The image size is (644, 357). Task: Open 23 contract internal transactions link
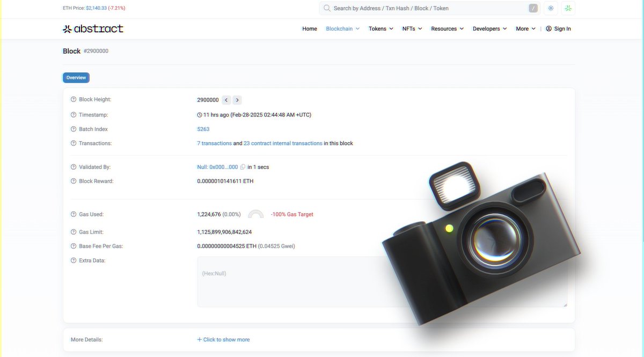point(283,143)
